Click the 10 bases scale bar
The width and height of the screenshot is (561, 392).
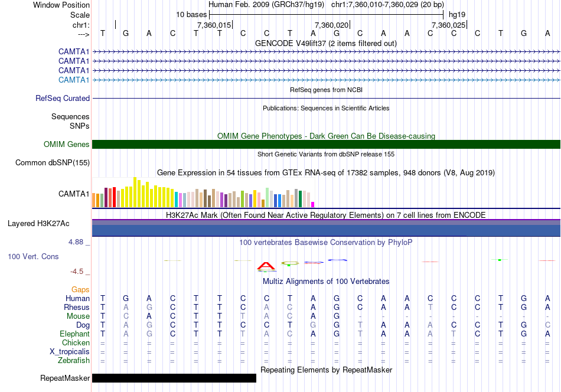click(326, 15)
